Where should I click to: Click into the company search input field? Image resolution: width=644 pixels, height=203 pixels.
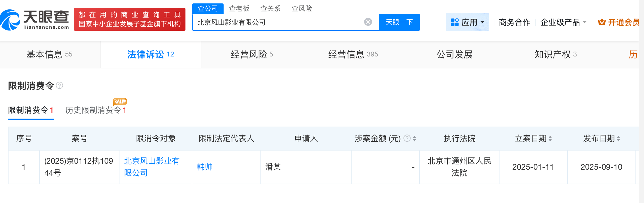[x=279, y=22]
